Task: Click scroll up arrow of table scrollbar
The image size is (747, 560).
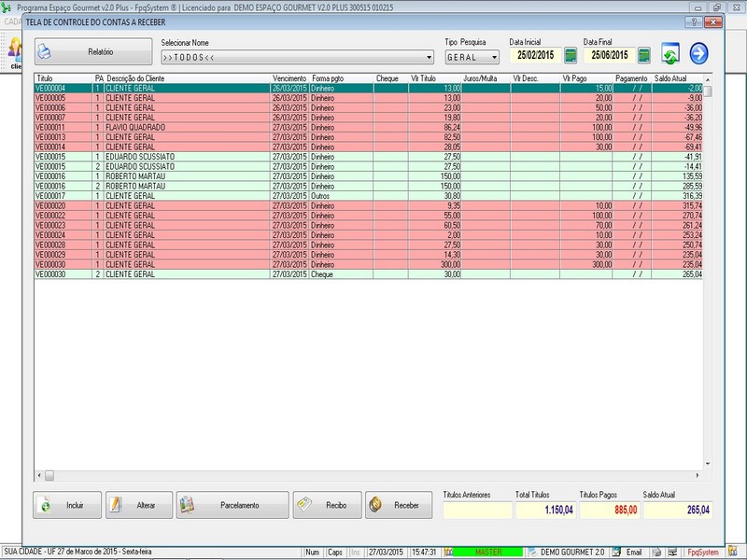Action: pyautogui.click(x=708, y=79)
